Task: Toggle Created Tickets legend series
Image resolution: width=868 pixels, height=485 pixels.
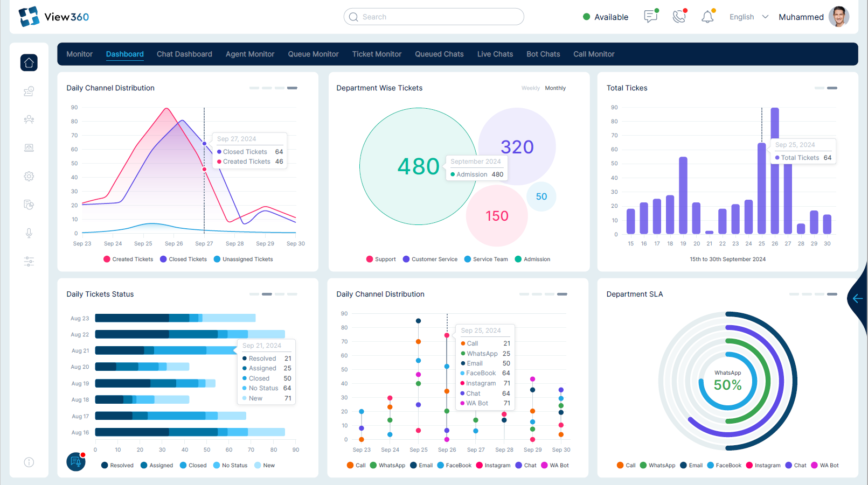Action: pos(128,259)
